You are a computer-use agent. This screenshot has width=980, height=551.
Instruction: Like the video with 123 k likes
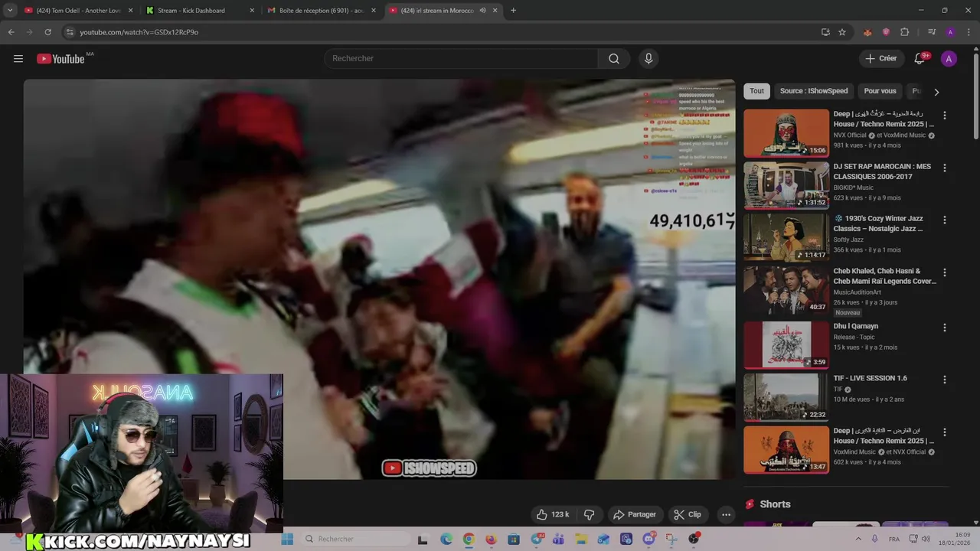552,514
